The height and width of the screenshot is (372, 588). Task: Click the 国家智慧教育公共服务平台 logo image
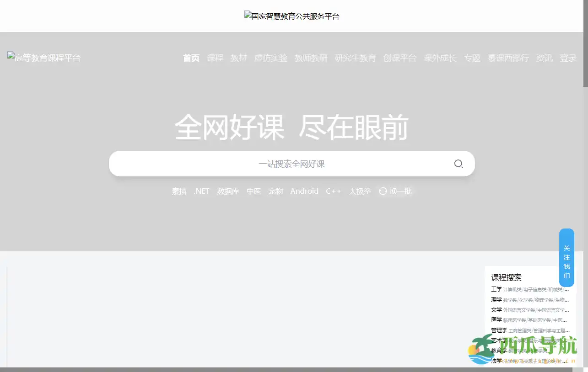[x=292, y=16]
